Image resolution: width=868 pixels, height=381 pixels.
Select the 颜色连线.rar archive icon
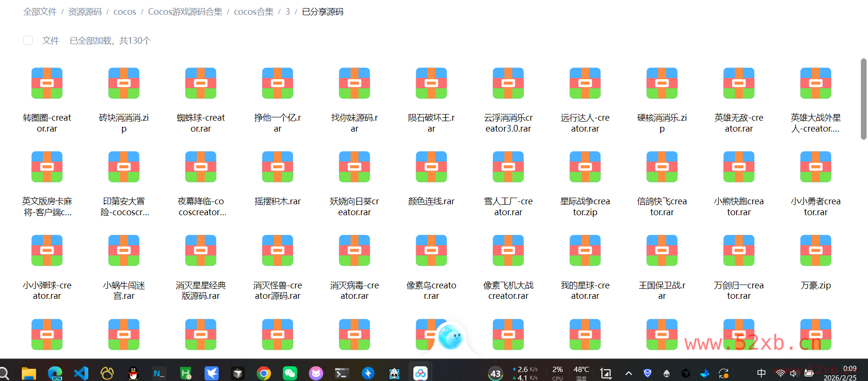[431, 167]
